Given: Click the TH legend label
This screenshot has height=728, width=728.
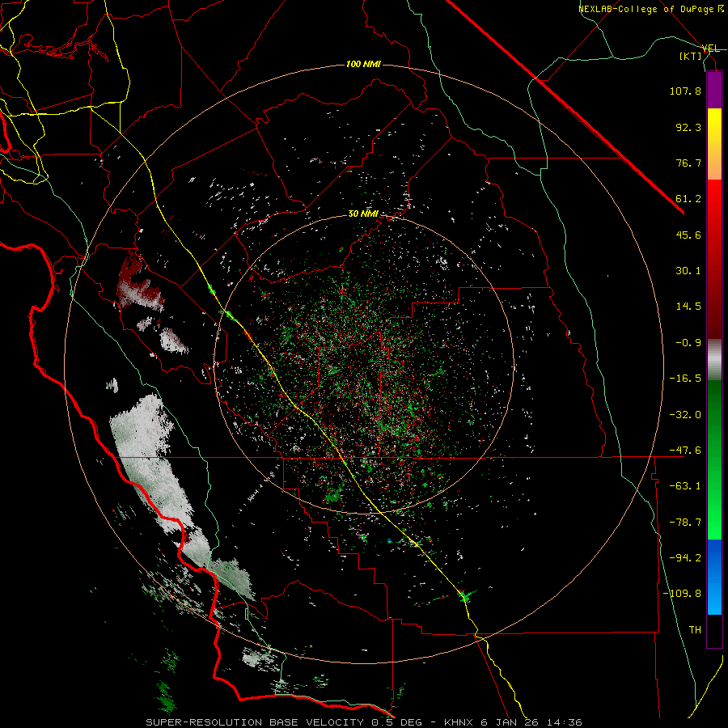Looking at the screenshot, I should point(695,630).
